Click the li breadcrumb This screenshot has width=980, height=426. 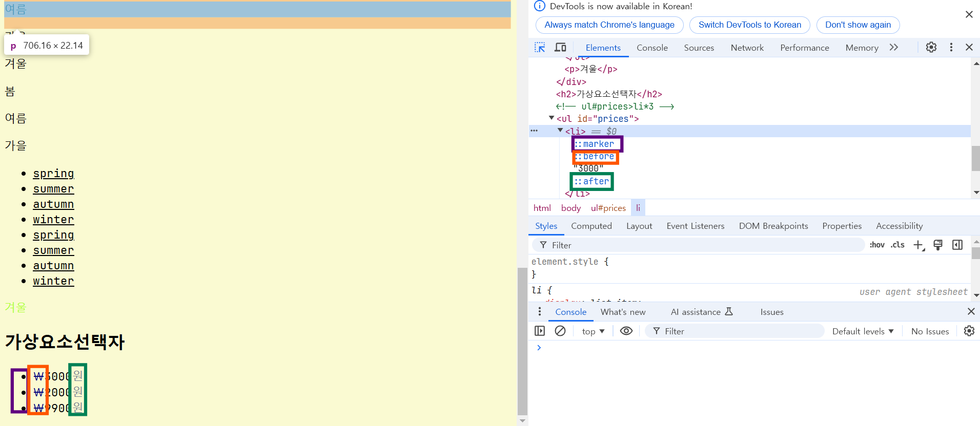pyautogui.click(x=638, y=208)
